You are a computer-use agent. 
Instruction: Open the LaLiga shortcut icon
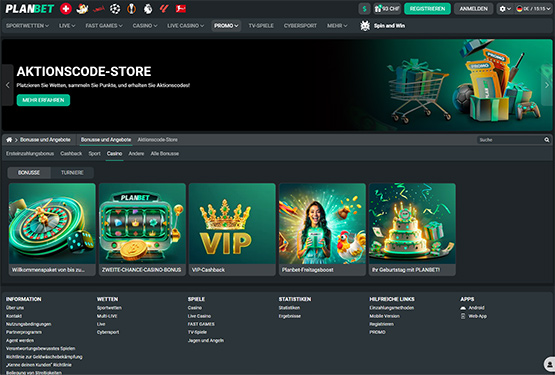point(164,8)
